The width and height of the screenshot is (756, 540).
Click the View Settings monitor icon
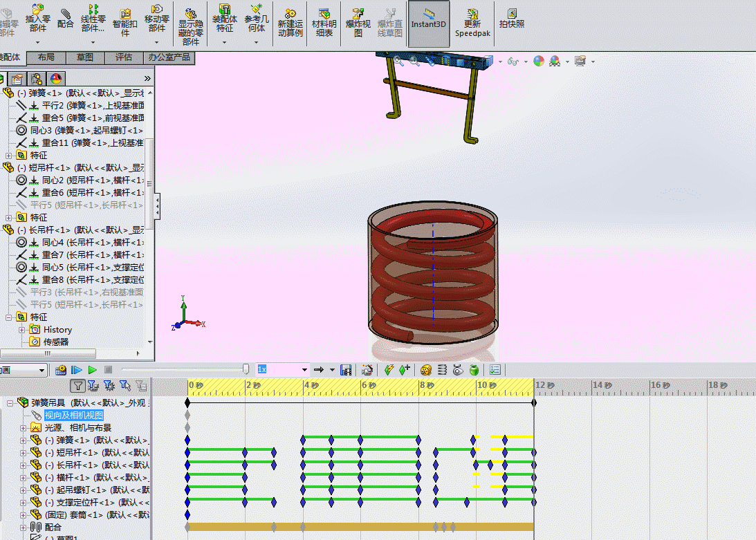tap(580, 61)
